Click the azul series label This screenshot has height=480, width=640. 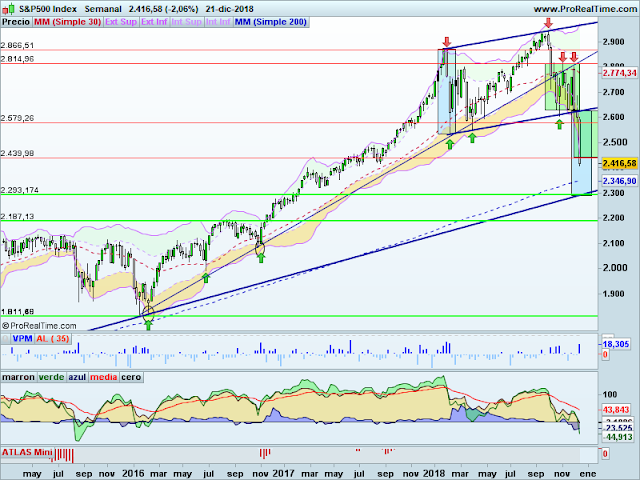(x=77, y=377)
